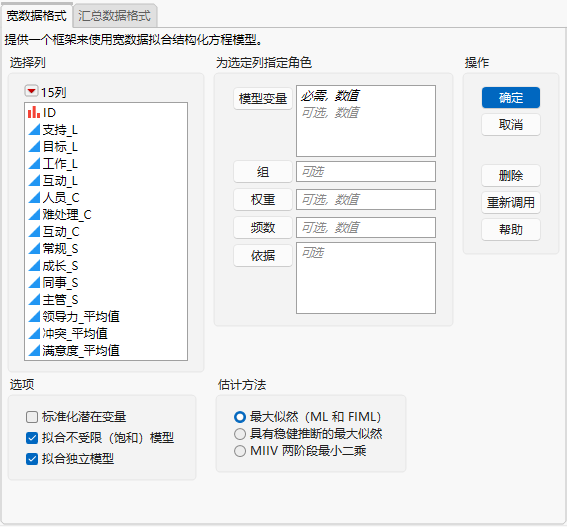Click the blue triangle icon beside 同事_S

click(x=34, y=282)
